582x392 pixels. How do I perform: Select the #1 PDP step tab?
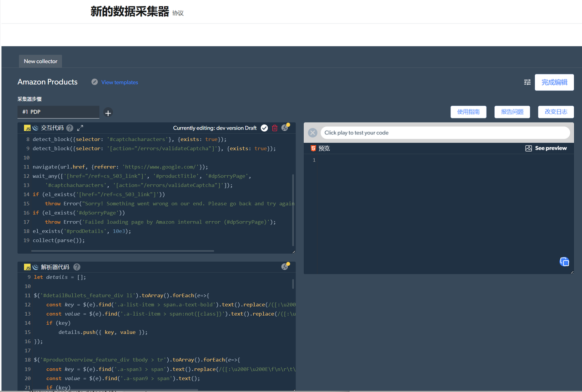tap(58, 112)
